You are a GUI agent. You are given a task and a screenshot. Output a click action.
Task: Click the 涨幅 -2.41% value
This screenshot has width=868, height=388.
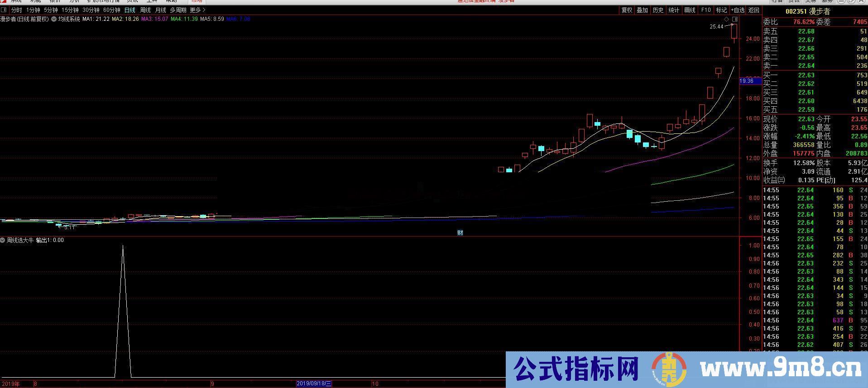pyautogui.click(x=805, y=136)
